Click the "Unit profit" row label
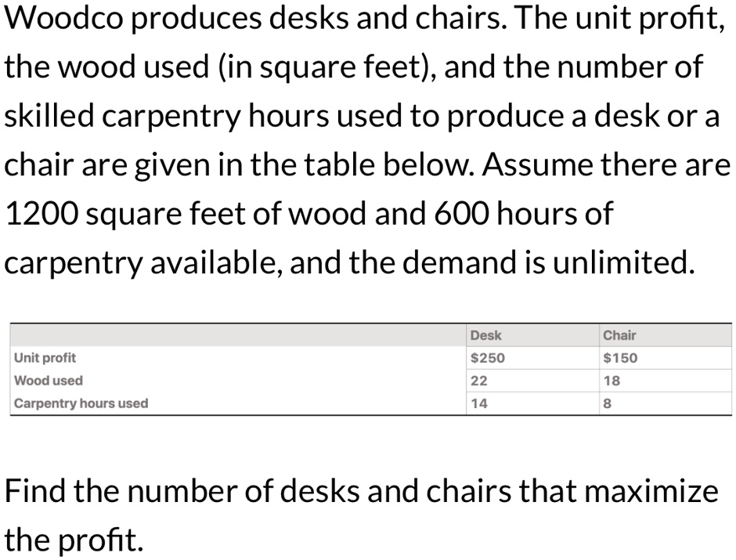This screenshot has height=560, width=736. click(45, 358)
